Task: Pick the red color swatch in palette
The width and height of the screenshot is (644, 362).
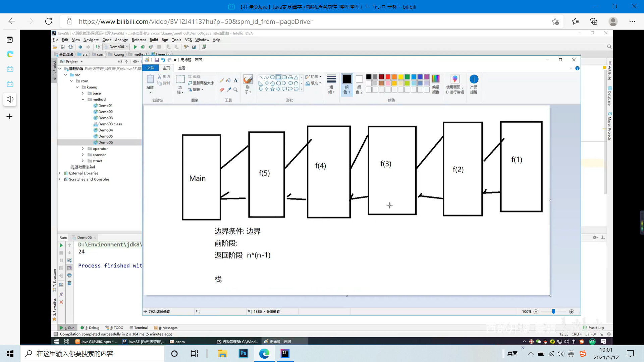Action: point(388,77)
